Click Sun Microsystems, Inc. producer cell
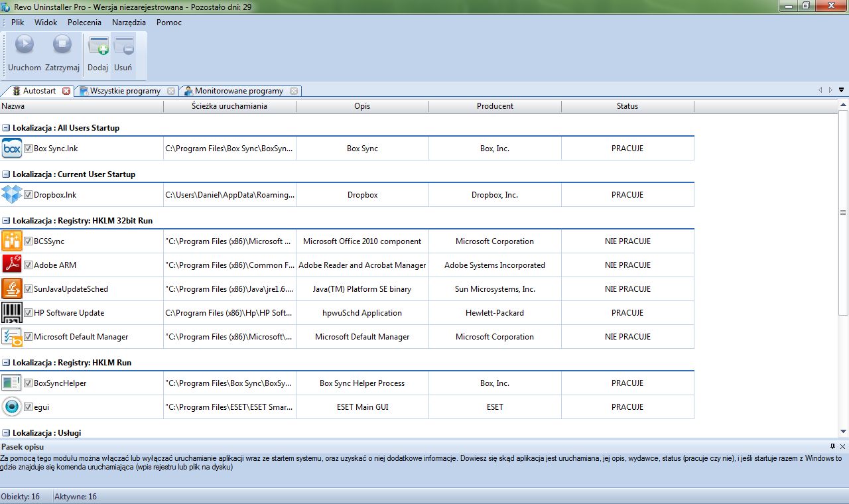 coord(495,289)
